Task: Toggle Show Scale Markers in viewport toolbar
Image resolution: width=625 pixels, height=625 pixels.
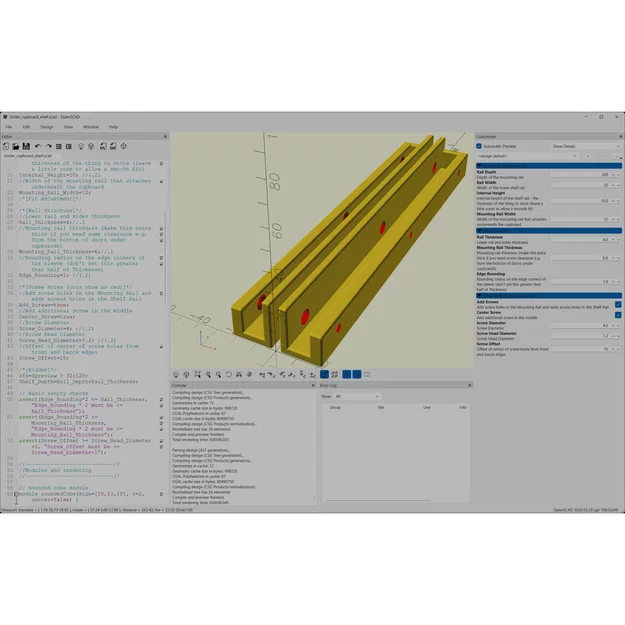Action: (x=357, y=374)
